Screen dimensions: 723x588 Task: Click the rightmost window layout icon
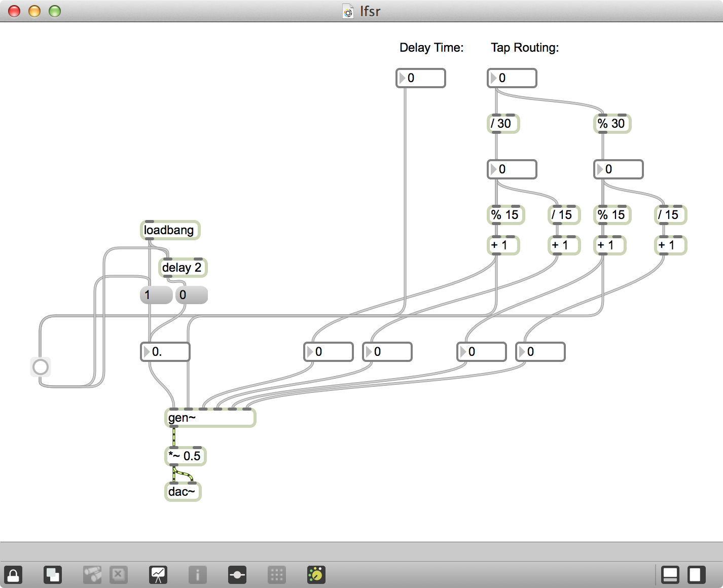pyautogui.click(x=697, y=575)
